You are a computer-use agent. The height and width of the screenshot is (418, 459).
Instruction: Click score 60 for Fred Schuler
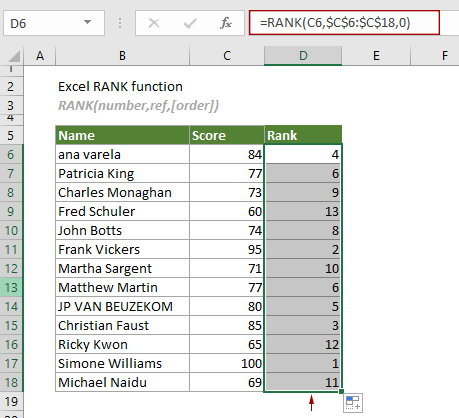click(x=227, y=211)
